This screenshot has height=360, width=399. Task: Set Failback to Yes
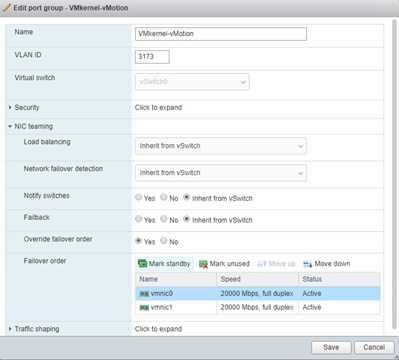(139, 219)
